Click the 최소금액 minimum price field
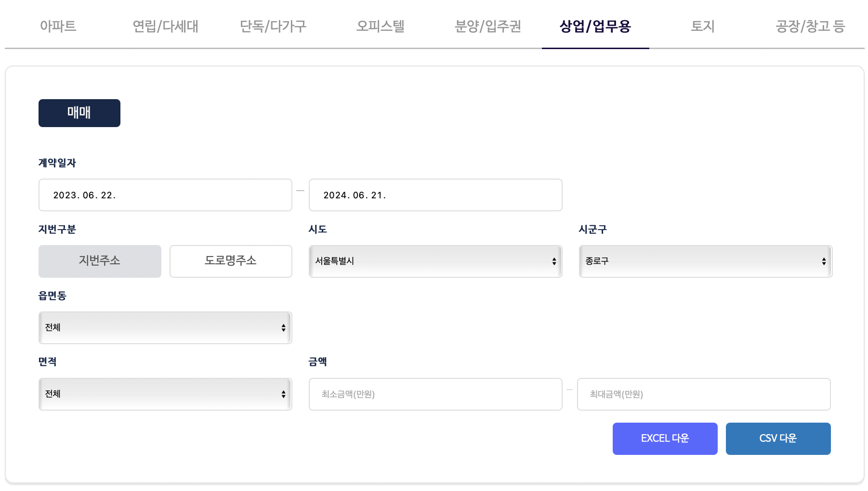Image resolution: width=868 pixels, height=491 pixels. pos(434,394)
